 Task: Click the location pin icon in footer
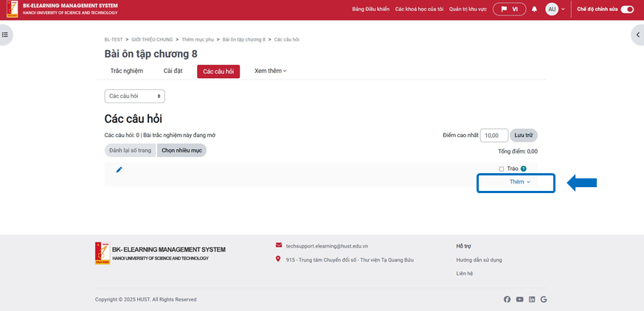click(278, 259)
